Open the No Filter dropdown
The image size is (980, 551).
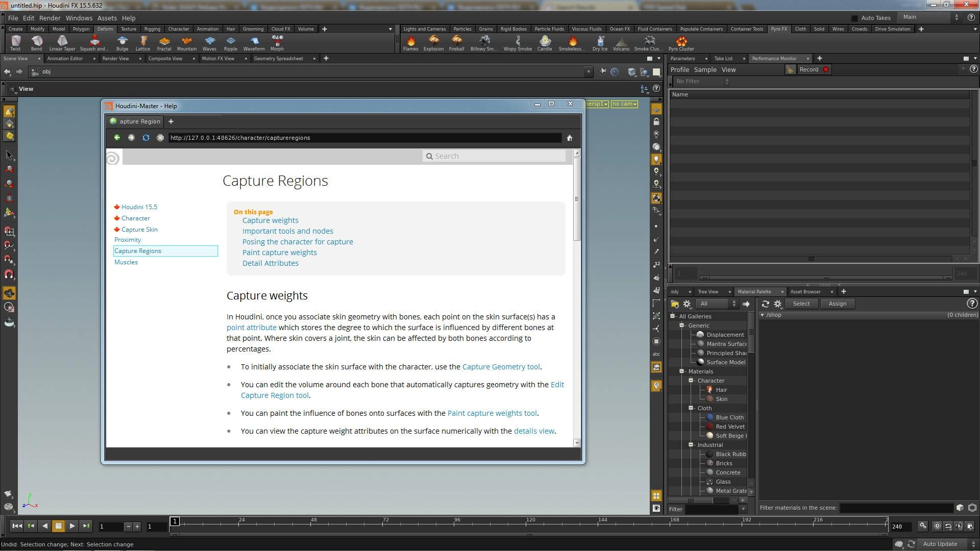[x=702, y=81]
